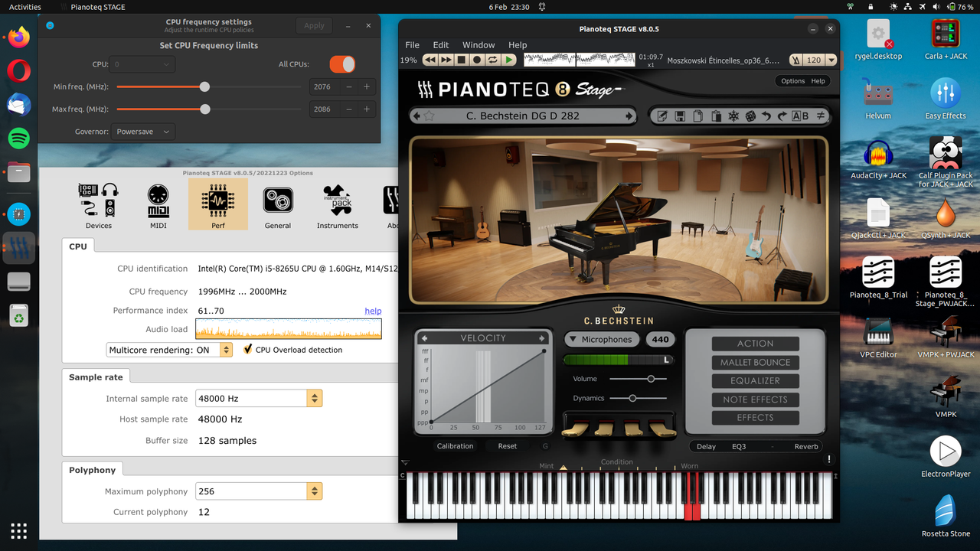
Task: Toggle the A/B comparison icon
Action: pyautogui.click(x=800, y=116)
